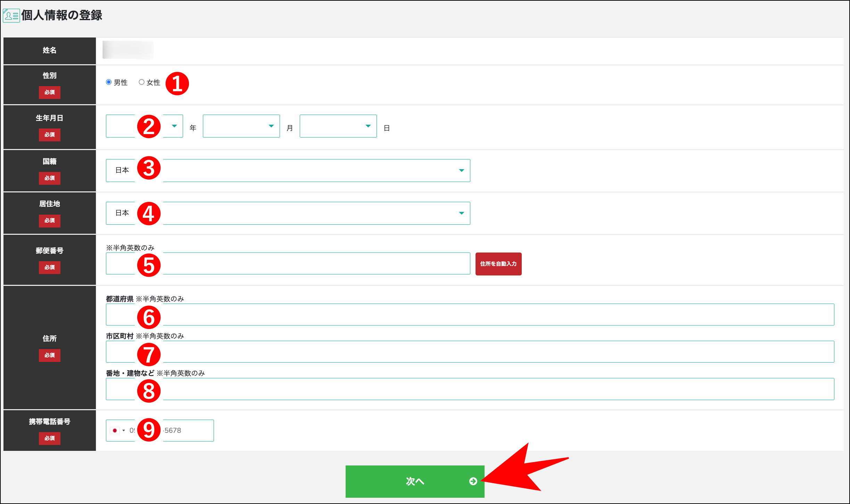Click the ID card icon beside 個人情報の登録 heading

pos(11,15)
